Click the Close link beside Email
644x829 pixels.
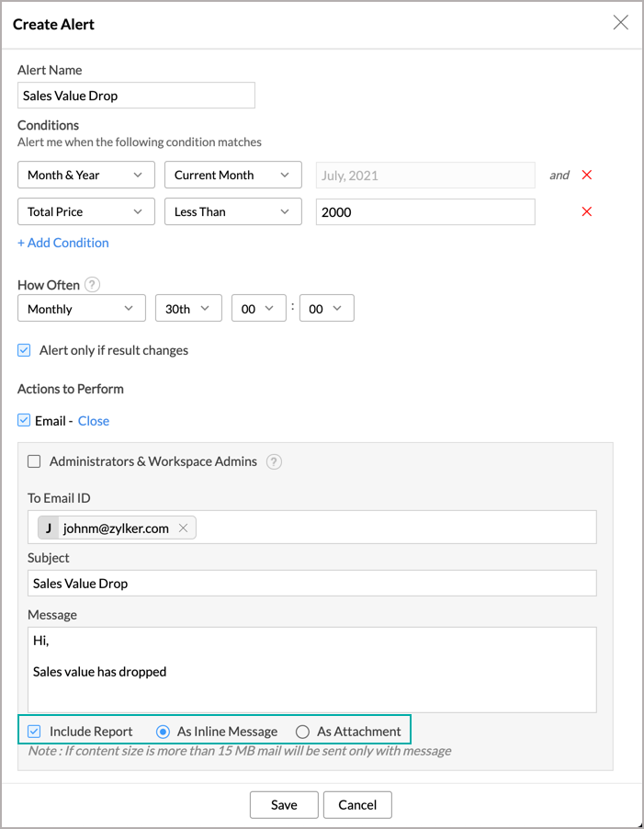click(94, 421)
